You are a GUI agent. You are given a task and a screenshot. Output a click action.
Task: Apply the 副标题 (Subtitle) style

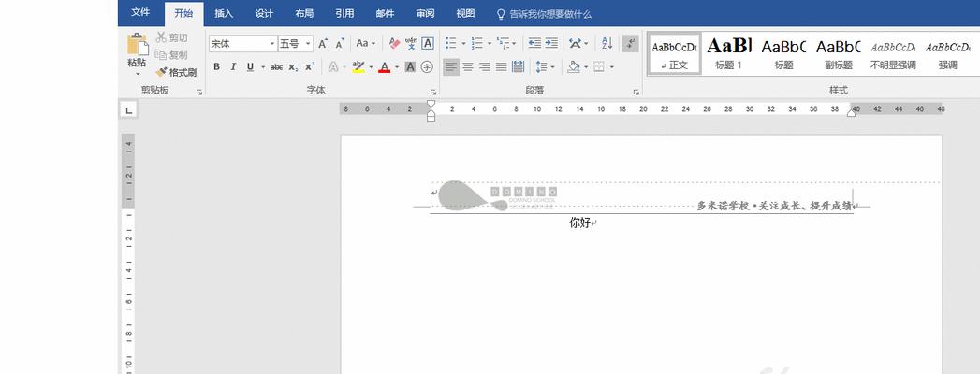[838, 53]
